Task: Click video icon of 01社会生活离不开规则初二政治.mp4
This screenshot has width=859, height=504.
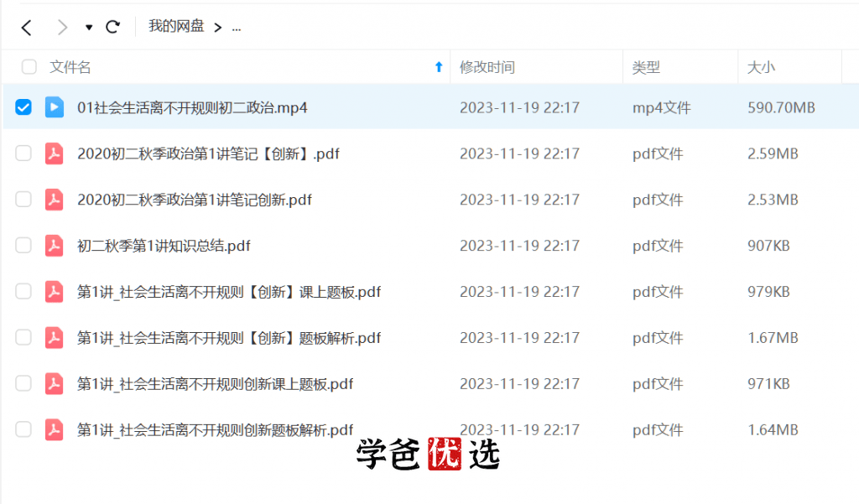Action: point(54,107)
